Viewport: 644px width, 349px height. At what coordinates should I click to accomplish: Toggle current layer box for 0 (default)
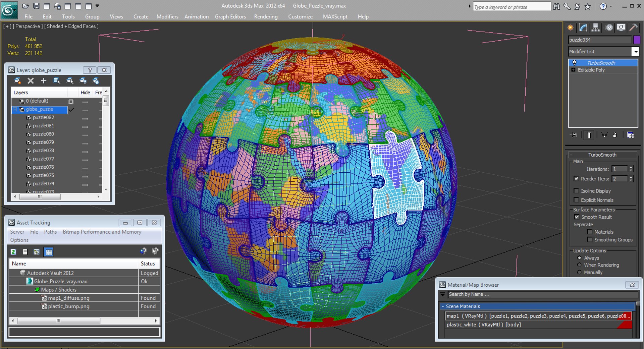(71, 102)
